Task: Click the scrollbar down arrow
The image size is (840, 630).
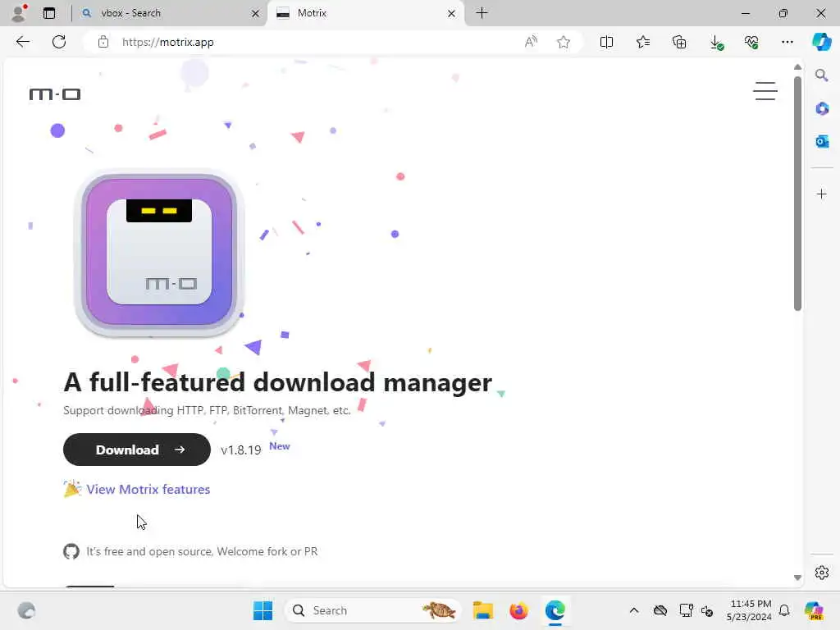Action: [797, 577]
